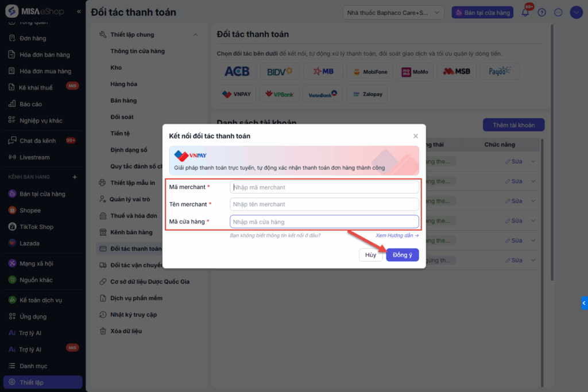Click the Hủy button in dialog

tap(370, 255)
